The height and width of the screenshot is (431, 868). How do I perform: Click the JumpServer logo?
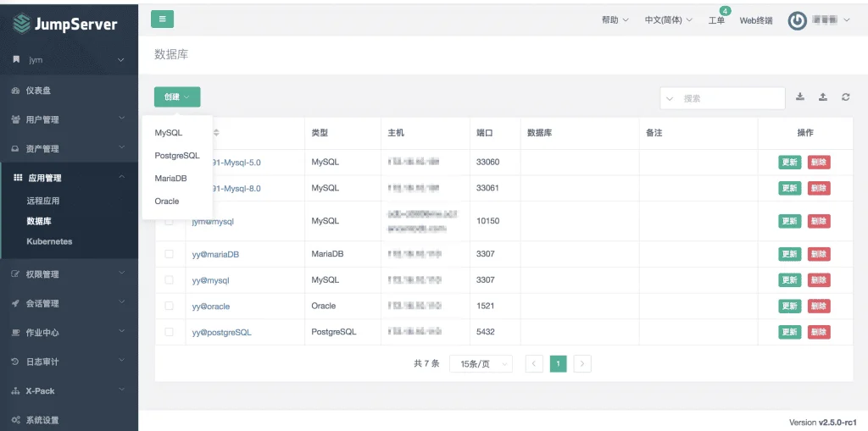64,24
